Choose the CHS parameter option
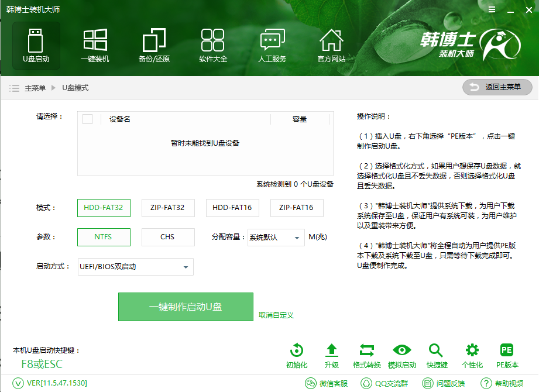The width and height of the screenshot is (539, 392). coord(168,237)
